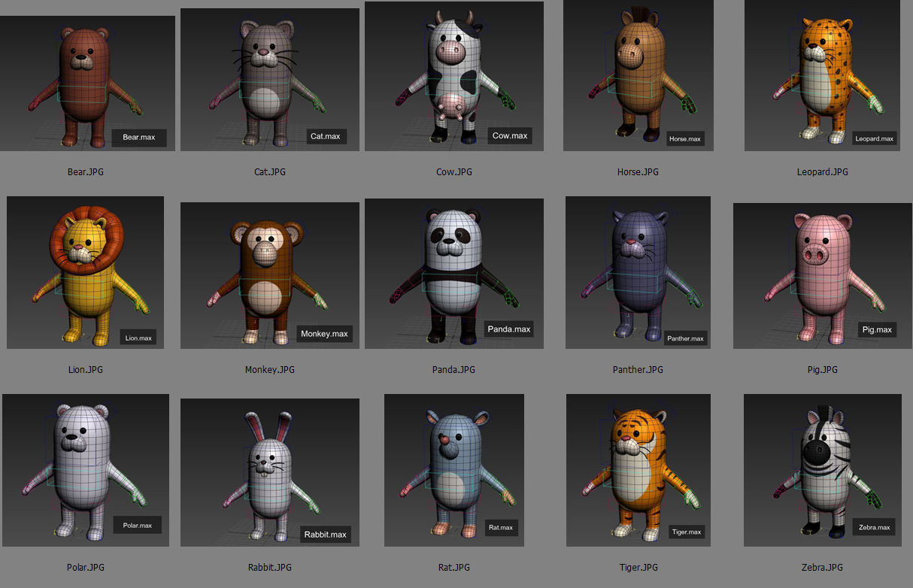Click the Rat.max label overlay
The width and height of the screenshot is (913, 588).
coord(501,527)
